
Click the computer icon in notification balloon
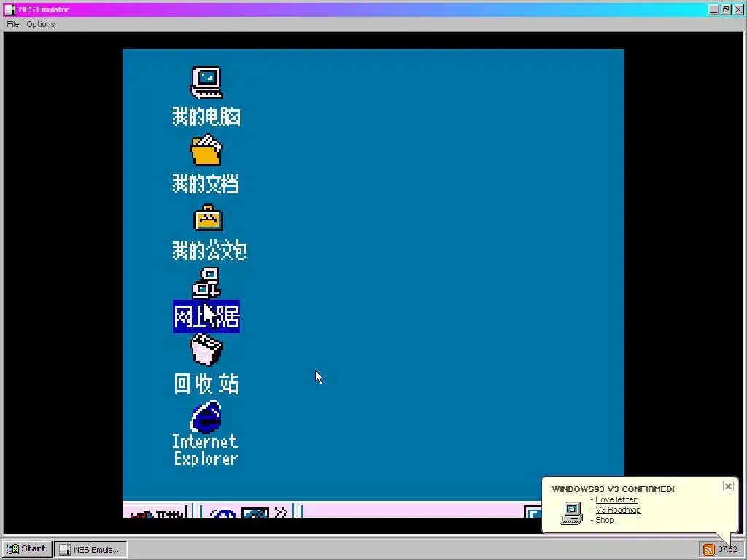coord(572,513)
